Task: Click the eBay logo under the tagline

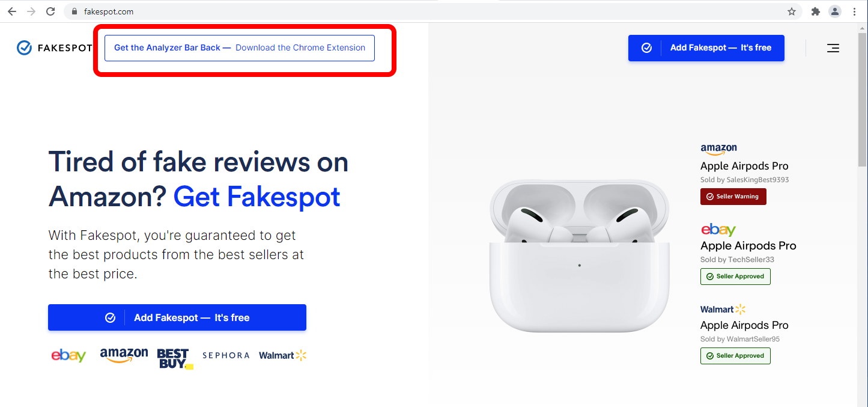Action: 68,355
